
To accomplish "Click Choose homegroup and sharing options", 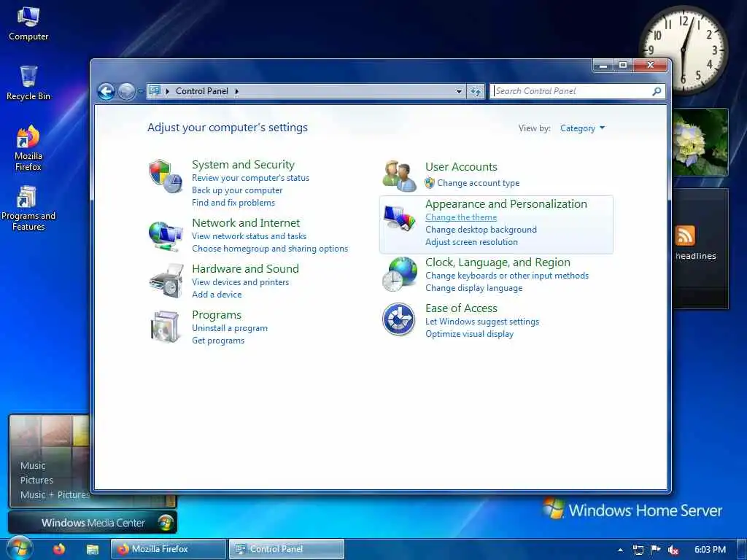I will [x=270, y=248].
